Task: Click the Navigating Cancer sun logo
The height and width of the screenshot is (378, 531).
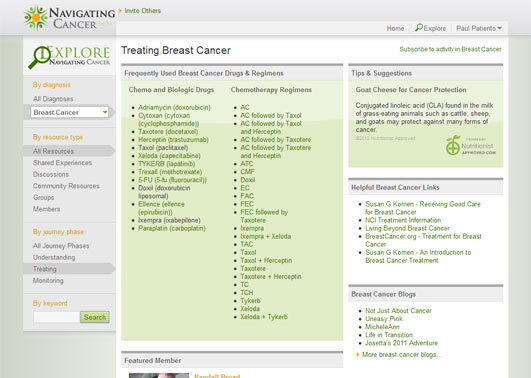Action: coord(36,18)
